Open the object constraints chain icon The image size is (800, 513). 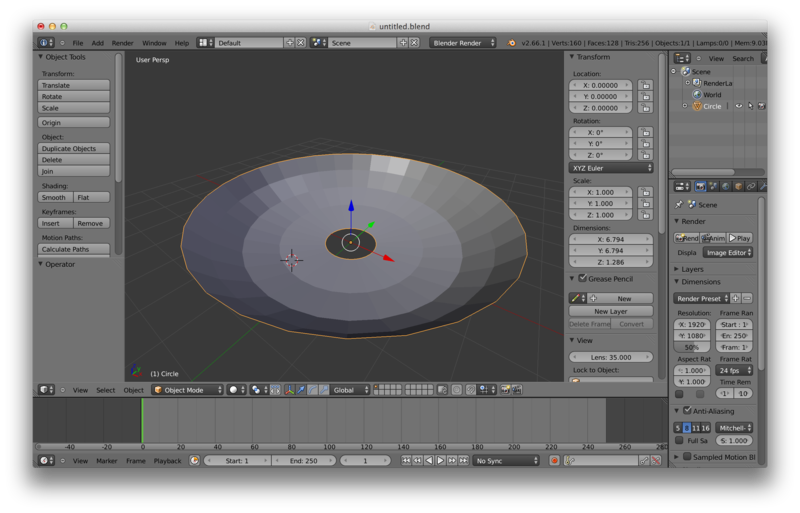pos(751,186)
